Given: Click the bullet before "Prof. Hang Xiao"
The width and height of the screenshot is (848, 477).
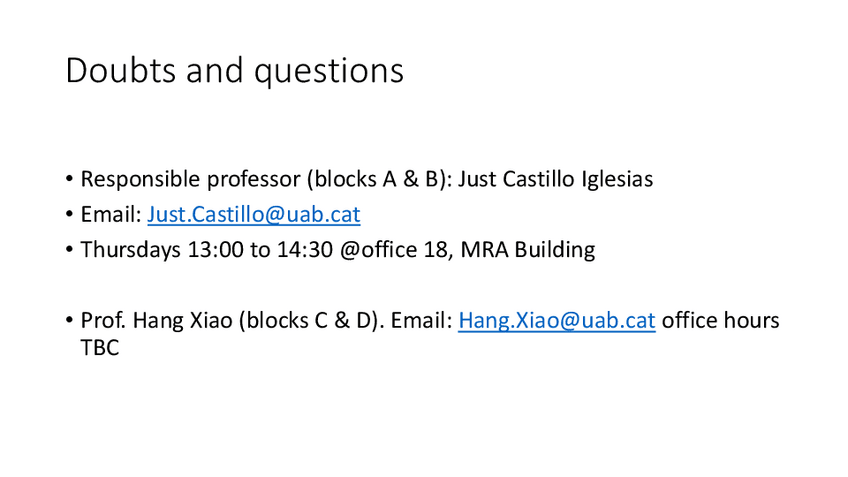Looking at the screenshot, I should (x=70, y=321).
